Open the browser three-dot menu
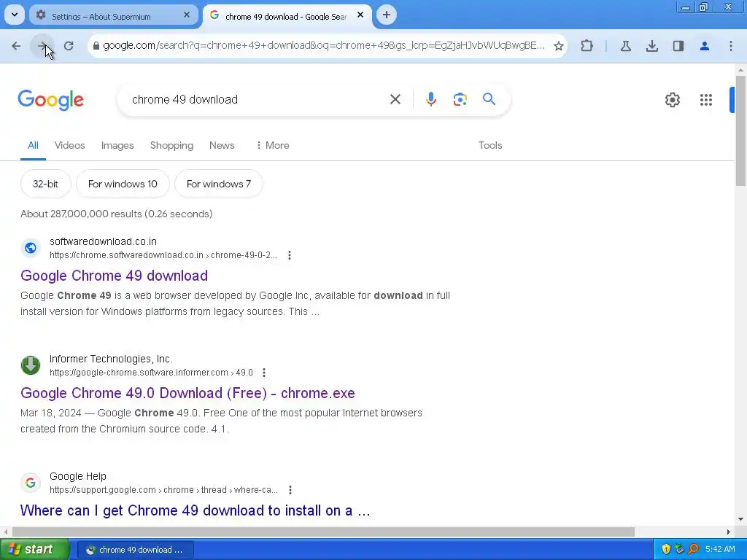The width and height of the screenshot is (747, 560). (x=730, y=46)
